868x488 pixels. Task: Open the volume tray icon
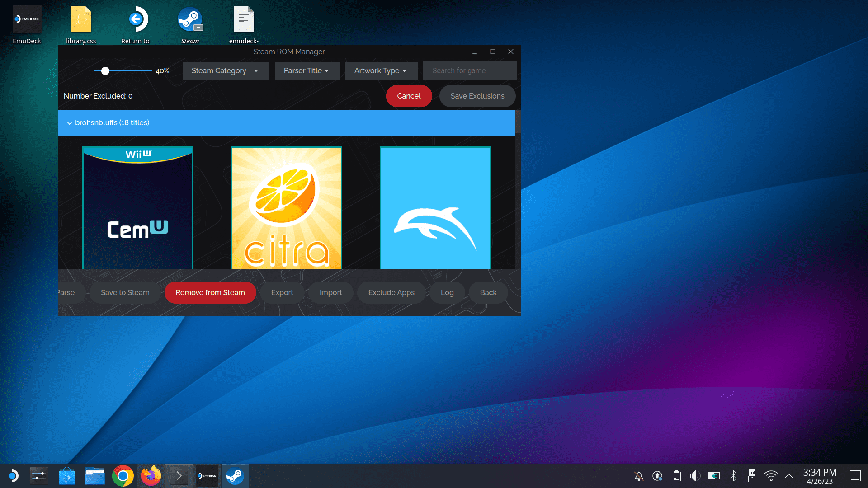(x=695, y=476)
